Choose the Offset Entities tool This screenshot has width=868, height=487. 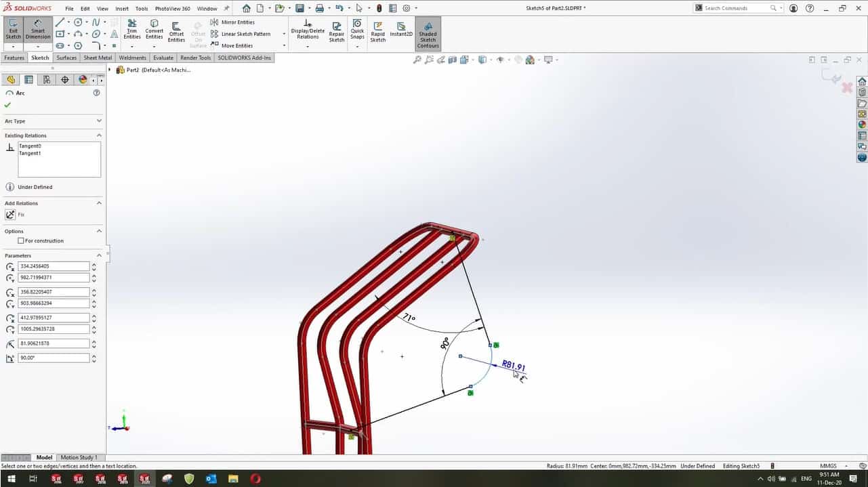[x=176, y=30]
